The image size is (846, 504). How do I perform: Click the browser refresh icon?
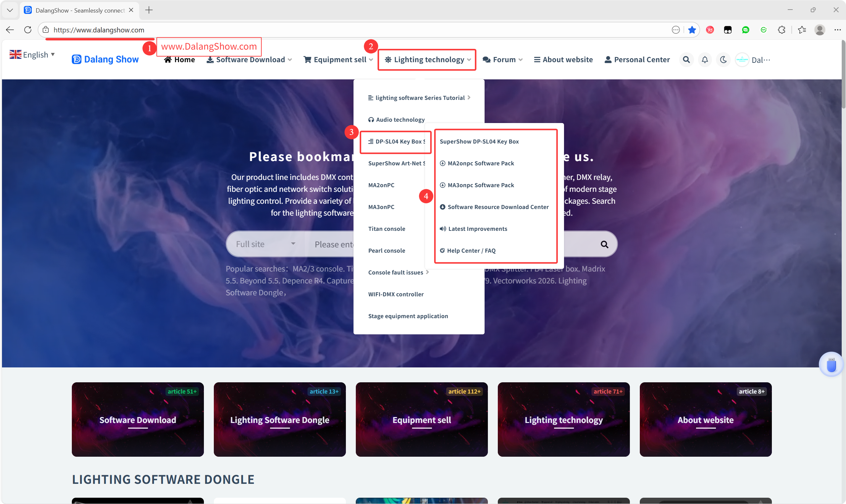coord(28,30)
